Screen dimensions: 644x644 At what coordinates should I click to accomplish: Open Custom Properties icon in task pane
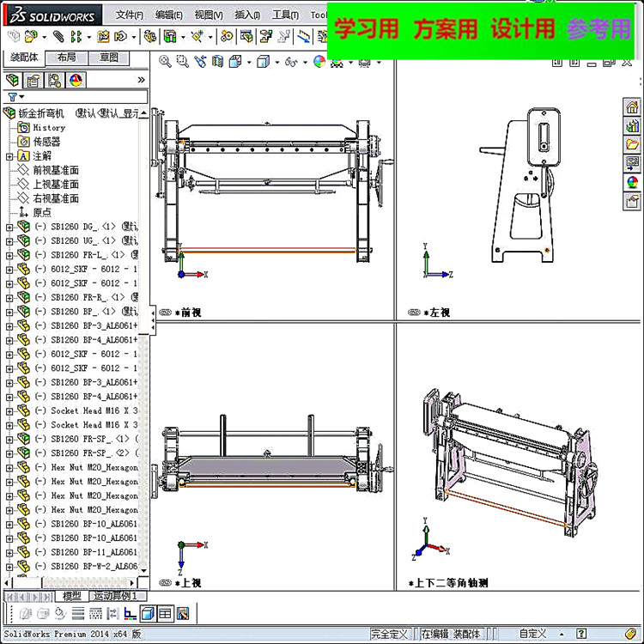click(x=632, y=201)
